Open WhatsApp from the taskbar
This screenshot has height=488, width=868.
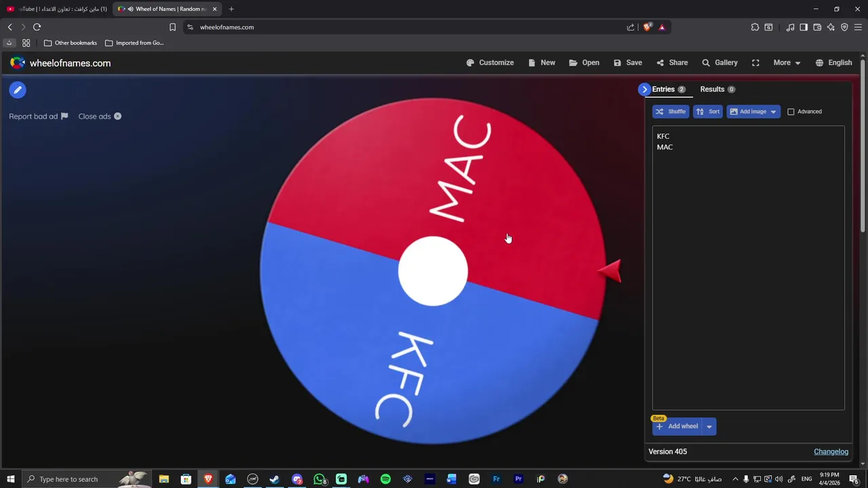click(x=319, y=479)
